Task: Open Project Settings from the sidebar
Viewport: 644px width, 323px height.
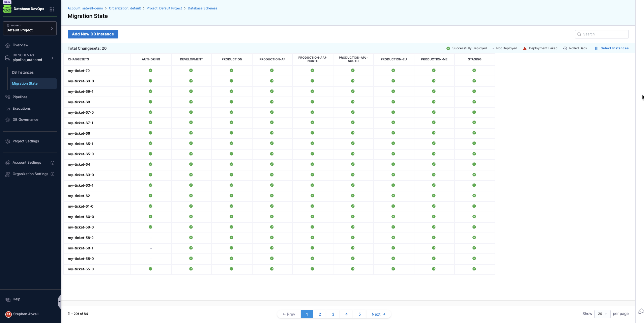Action: click(x=25, y=141)
